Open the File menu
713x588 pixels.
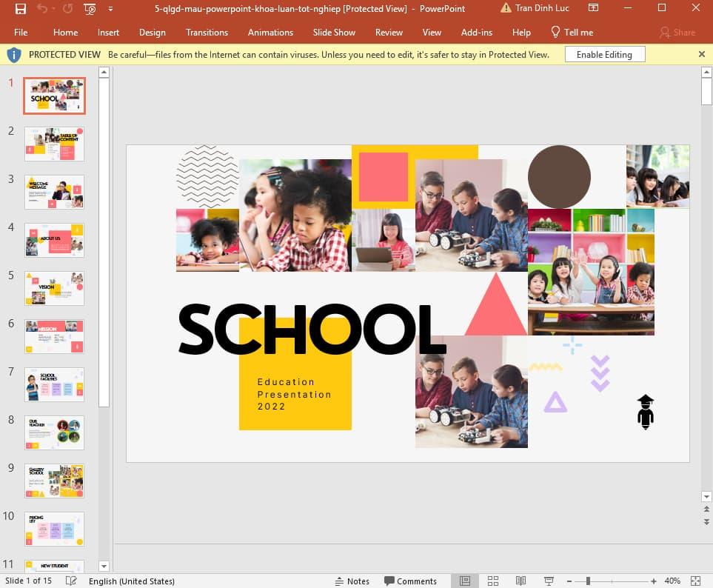click(21, 33)
